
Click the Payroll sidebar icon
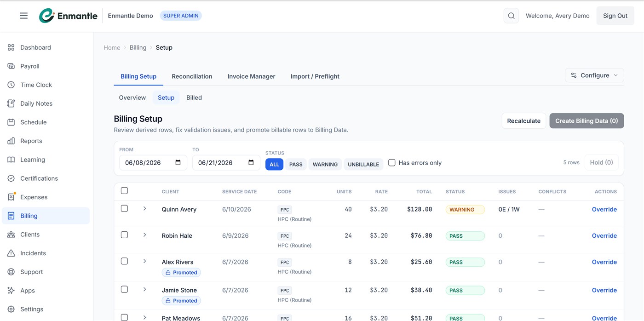(11, 66)
